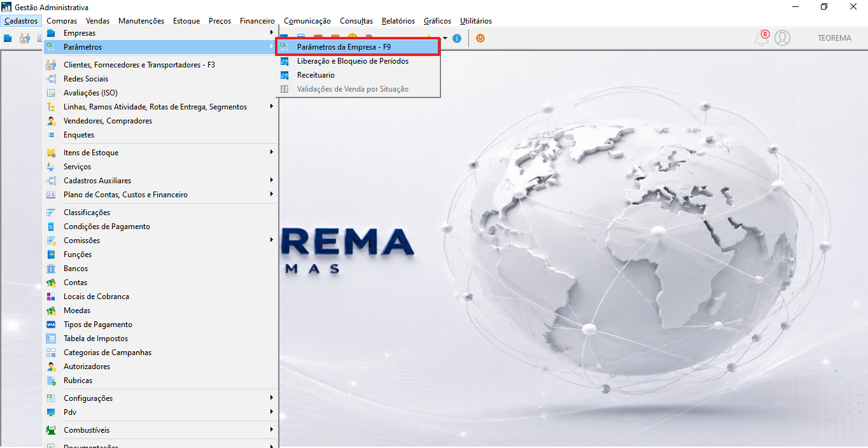The height and width of the screenshot is (448, 868).
Task: Click the user profile avatar icon
Action: (783, 38)
